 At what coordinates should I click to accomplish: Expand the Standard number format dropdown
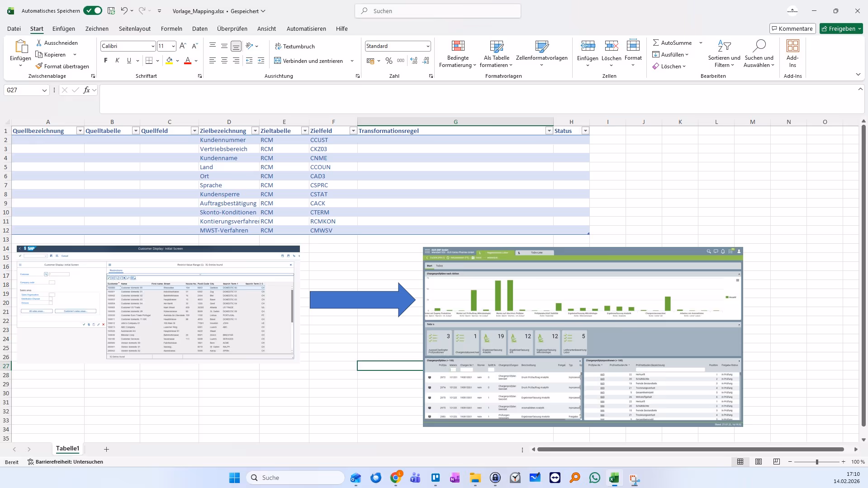[x=427, y=46]
